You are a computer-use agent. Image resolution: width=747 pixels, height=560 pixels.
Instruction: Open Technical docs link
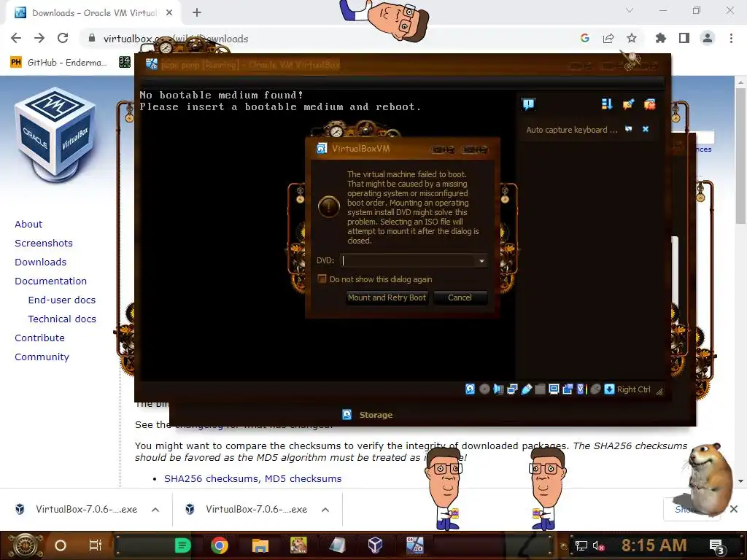point(62,319)
